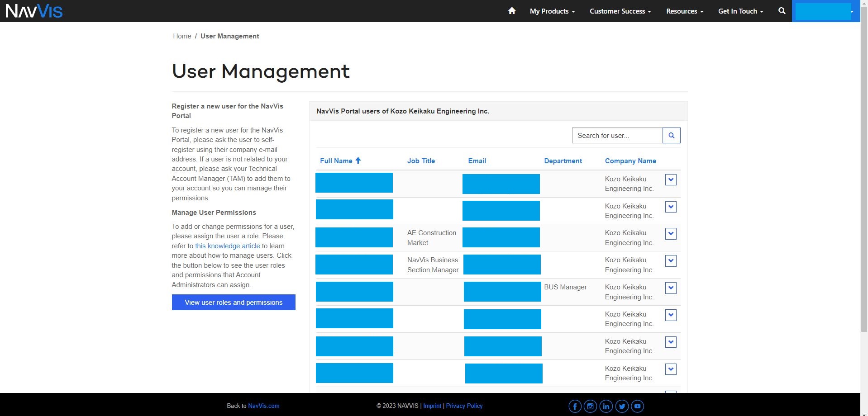The image size is (868, 416).
Task: Expand the first user row dropdown
Action: point(671,180)
